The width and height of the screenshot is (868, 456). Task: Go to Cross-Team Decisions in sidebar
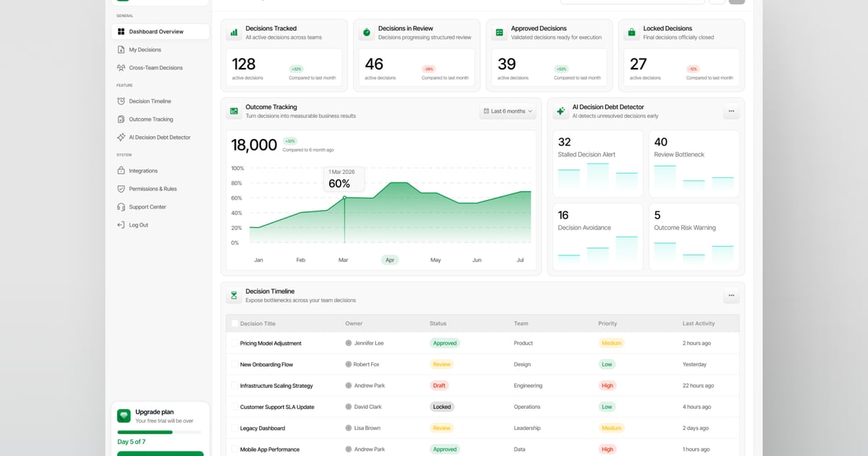[156, 68]
